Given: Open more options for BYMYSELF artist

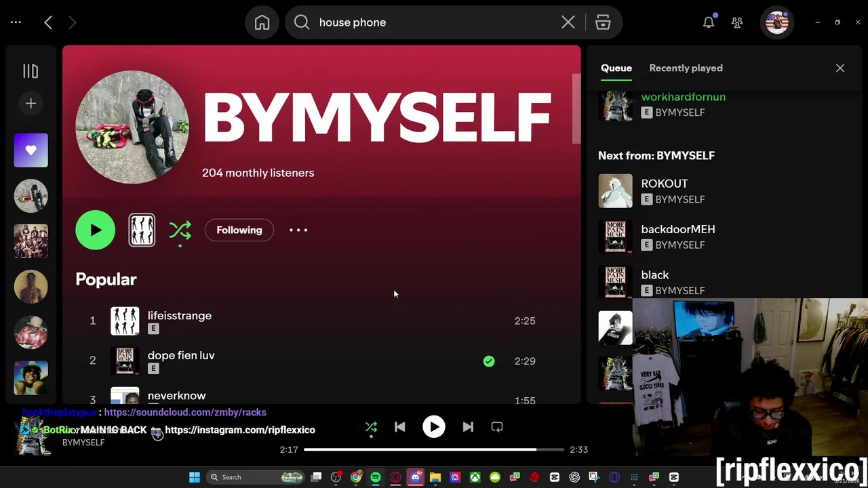Looking at the screenshot, I should click(x=298, y=230).
